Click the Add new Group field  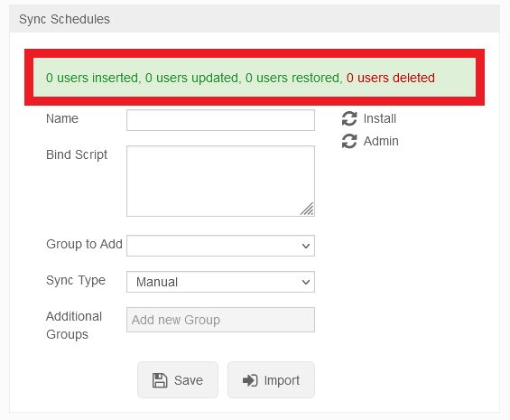point(220,320)
